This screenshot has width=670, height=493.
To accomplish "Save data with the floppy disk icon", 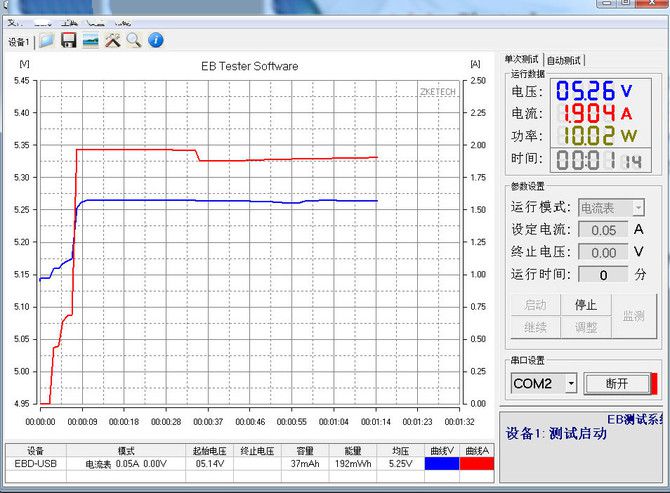I will 68,41.
